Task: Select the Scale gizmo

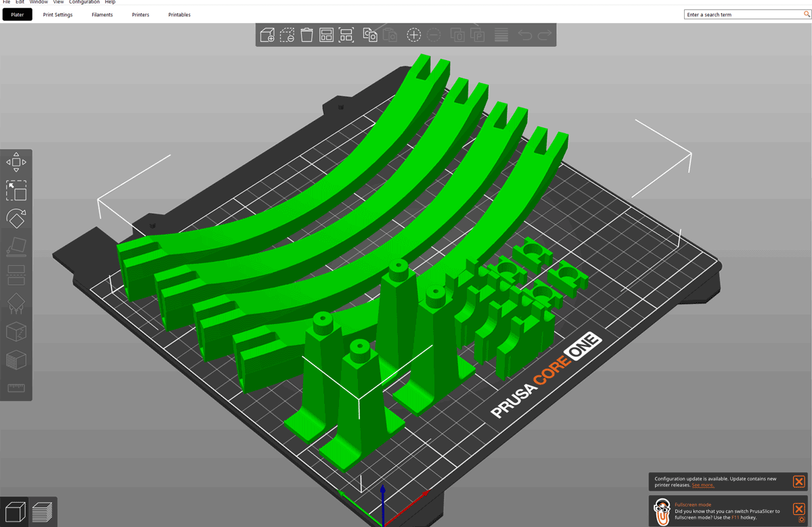Action: coord(16,191)
